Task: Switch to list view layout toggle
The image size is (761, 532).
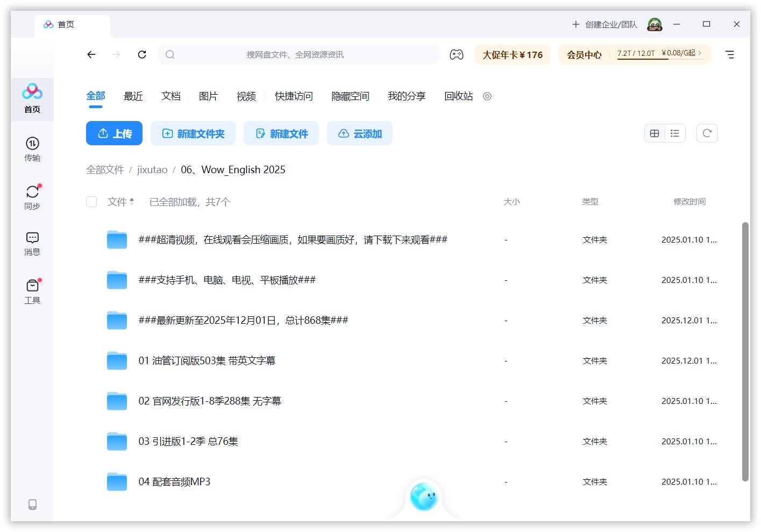Action: [675, 133]
